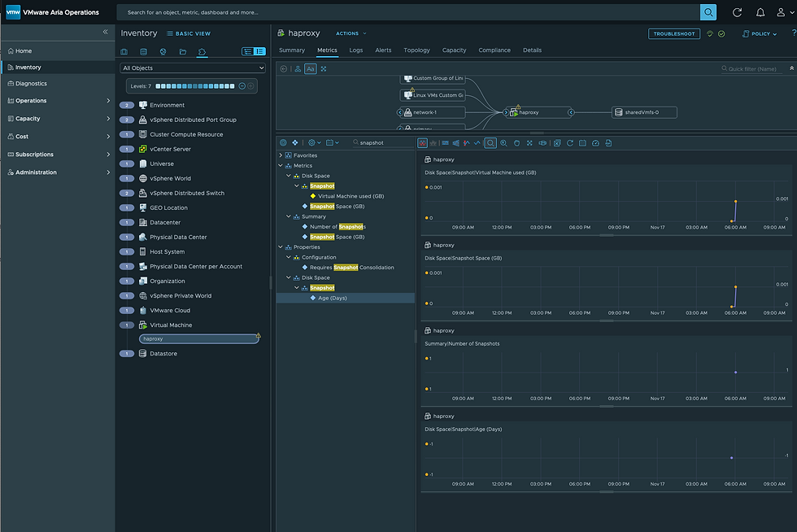
Task: Decrease topology levels with the minus control
Action: (x=242, y=85)
